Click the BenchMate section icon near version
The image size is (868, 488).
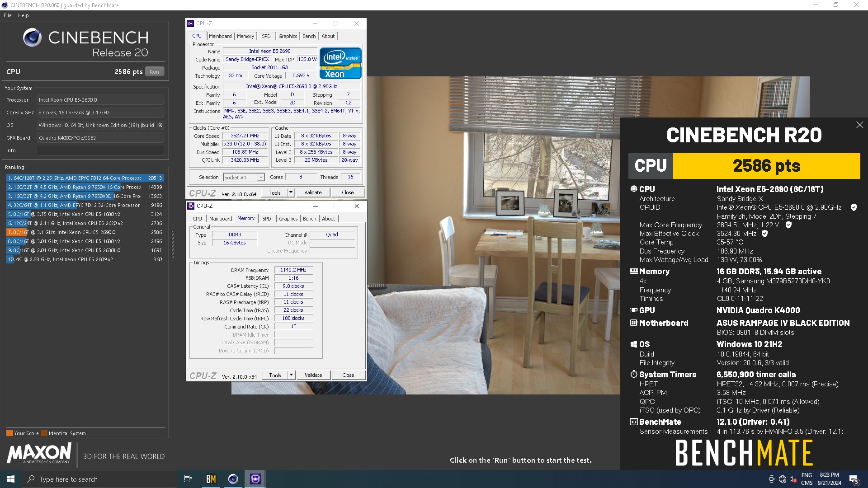(634, 422)
